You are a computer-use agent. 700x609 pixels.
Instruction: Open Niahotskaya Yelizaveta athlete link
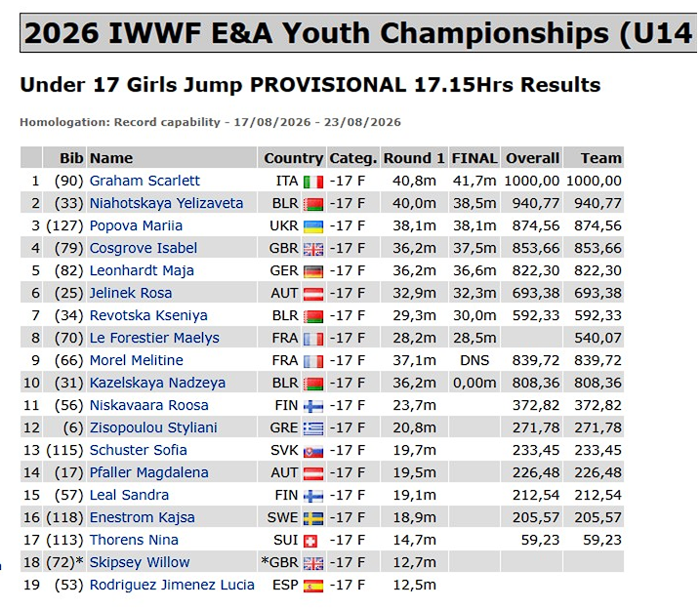tap(166, 203)
